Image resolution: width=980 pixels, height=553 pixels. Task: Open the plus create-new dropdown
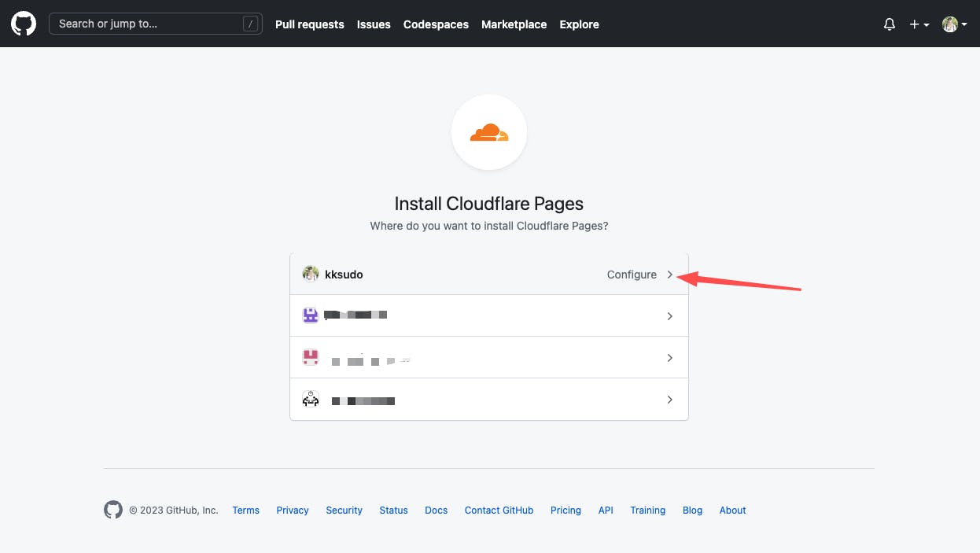click(x=919, y=24)
